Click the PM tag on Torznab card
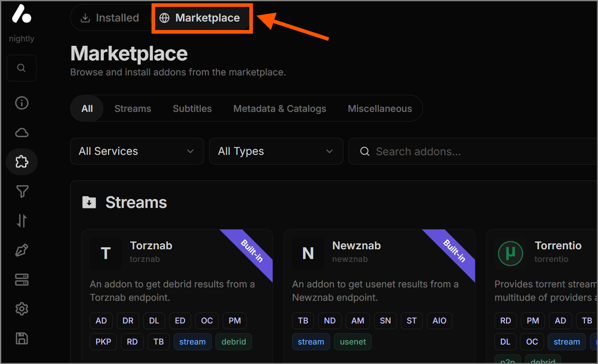 [x=234, y=321]
